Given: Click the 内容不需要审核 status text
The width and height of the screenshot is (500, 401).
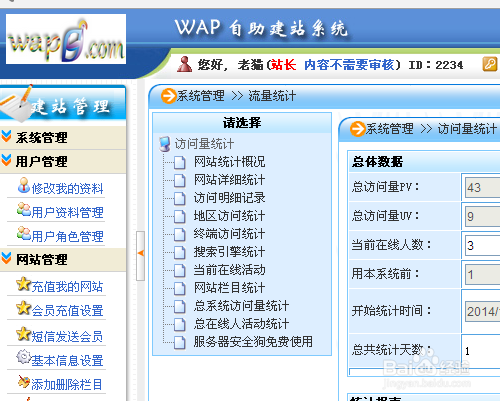Looking at the screenshot, I should coord(349,65).
